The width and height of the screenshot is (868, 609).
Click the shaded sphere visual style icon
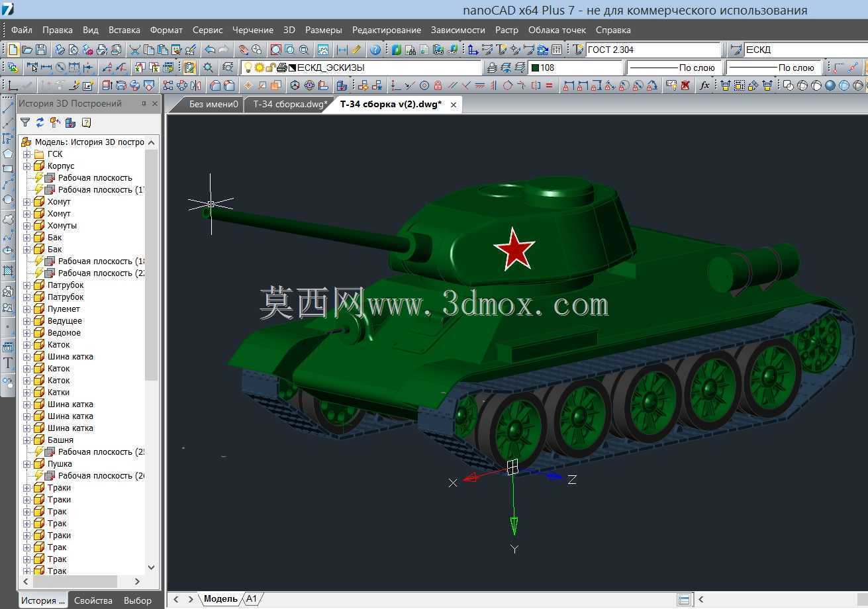click(x=830, y=85)
